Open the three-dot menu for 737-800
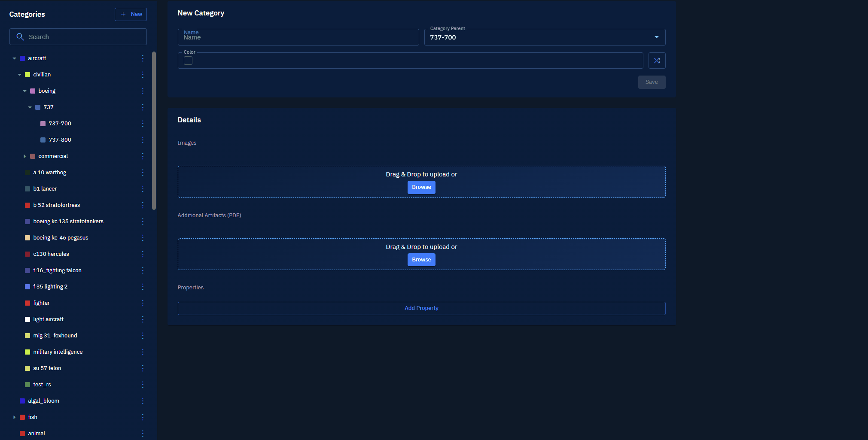The height and width of the screenshot is (440, 868). 143,140
